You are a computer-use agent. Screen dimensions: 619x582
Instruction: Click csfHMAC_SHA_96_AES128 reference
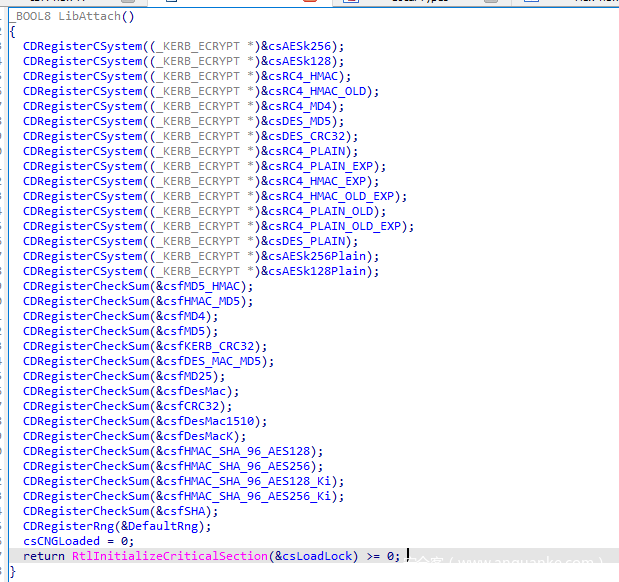tap(237, 451)
